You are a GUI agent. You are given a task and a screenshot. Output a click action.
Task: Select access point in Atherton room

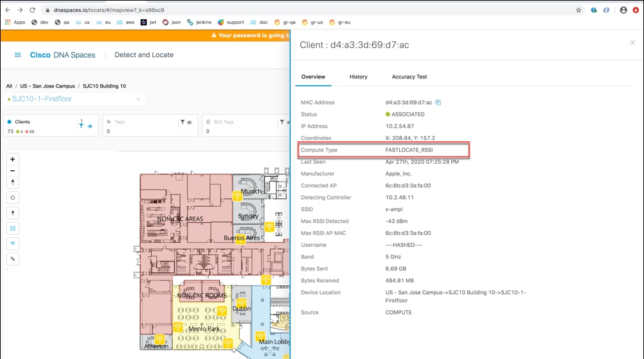point(159,339)
